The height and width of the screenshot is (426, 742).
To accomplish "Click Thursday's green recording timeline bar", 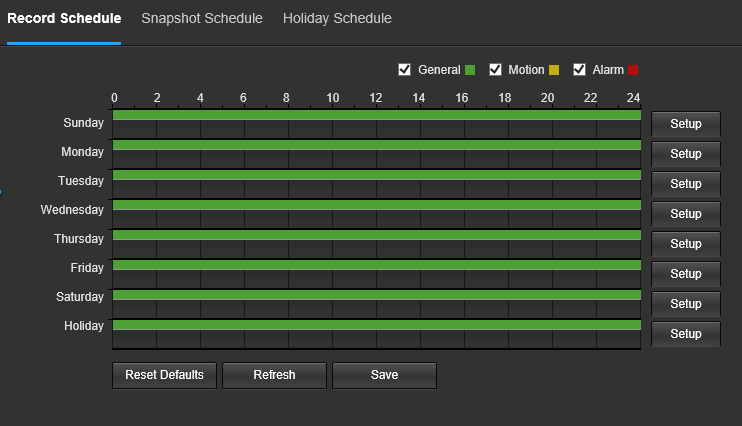I will [377, 235].
